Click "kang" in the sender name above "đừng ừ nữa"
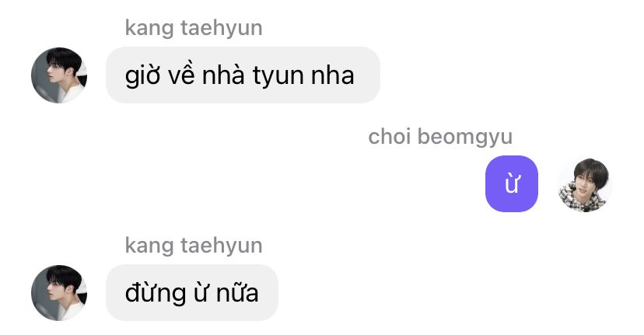 pyautogui.click(x=149, y=246)
